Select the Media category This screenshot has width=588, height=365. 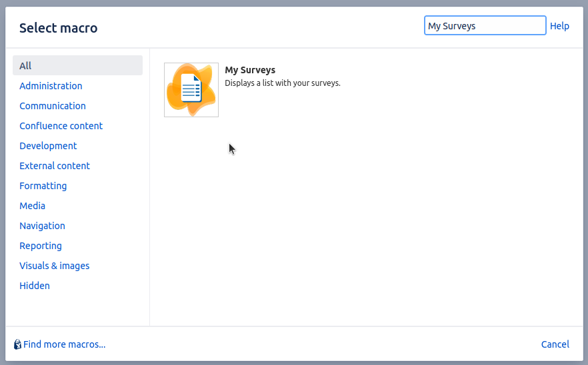click(33, 206)
